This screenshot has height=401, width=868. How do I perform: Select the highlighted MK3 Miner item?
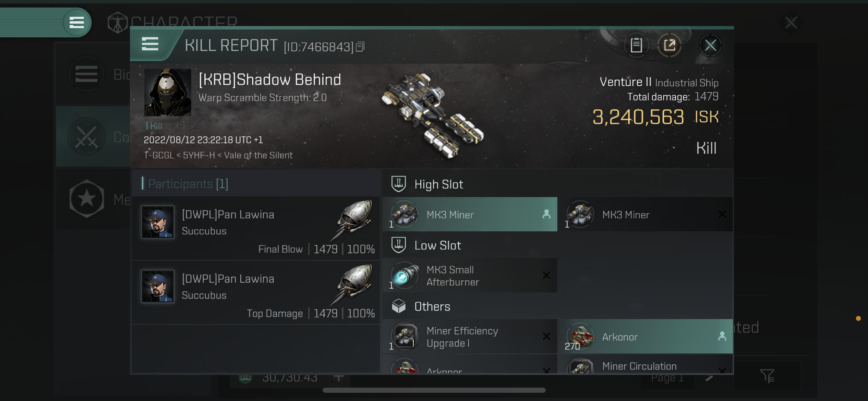click(470, 215)
